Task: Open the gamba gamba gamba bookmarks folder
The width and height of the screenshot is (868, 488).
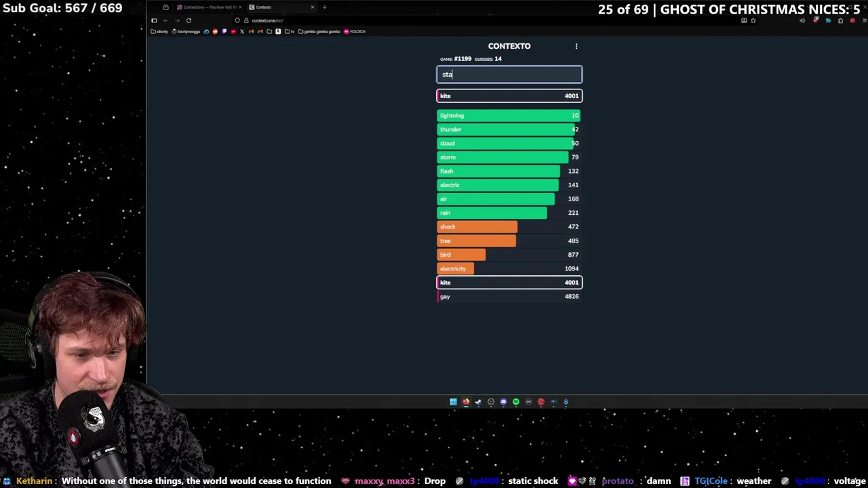Action: (x=319, y=31)
